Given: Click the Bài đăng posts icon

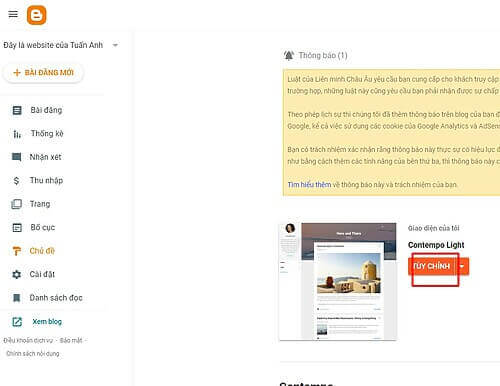Looking at the screenshot, I should (x=17, y=110).
